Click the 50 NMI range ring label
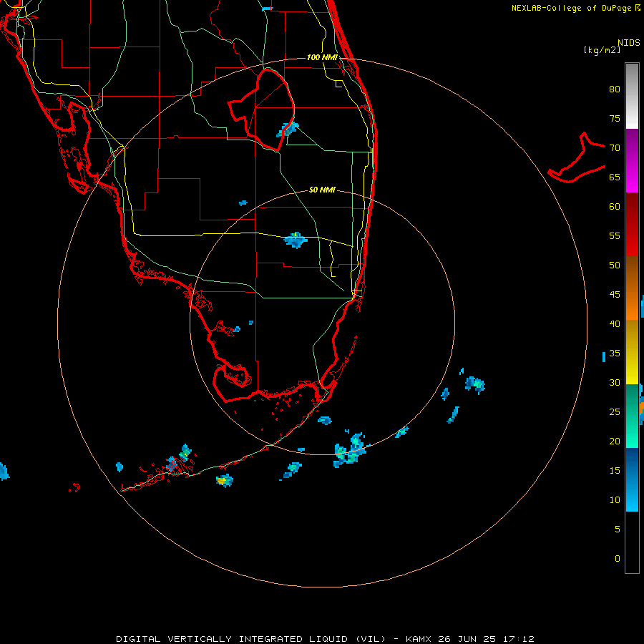 click(322, 190)
